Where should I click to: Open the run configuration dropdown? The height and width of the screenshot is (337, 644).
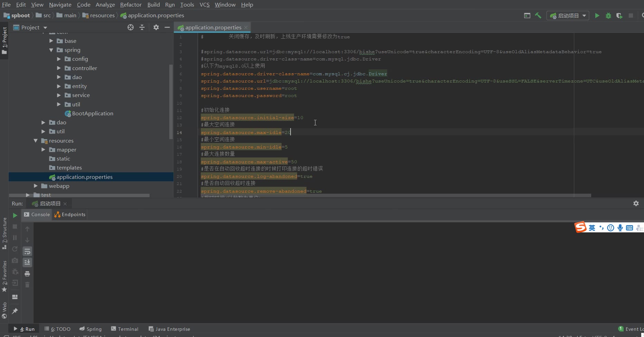[x=568, y=16]
